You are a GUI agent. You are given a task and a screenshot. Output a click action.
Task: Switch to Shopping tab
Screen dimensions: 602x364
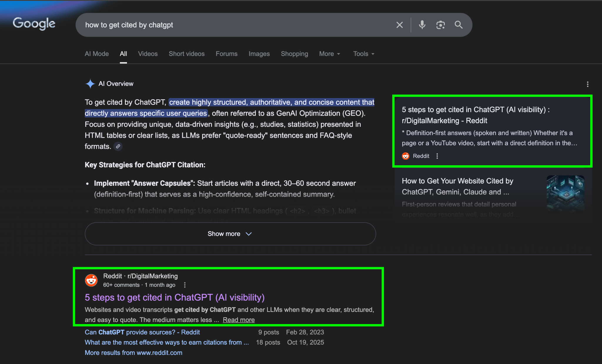[295, 54]
